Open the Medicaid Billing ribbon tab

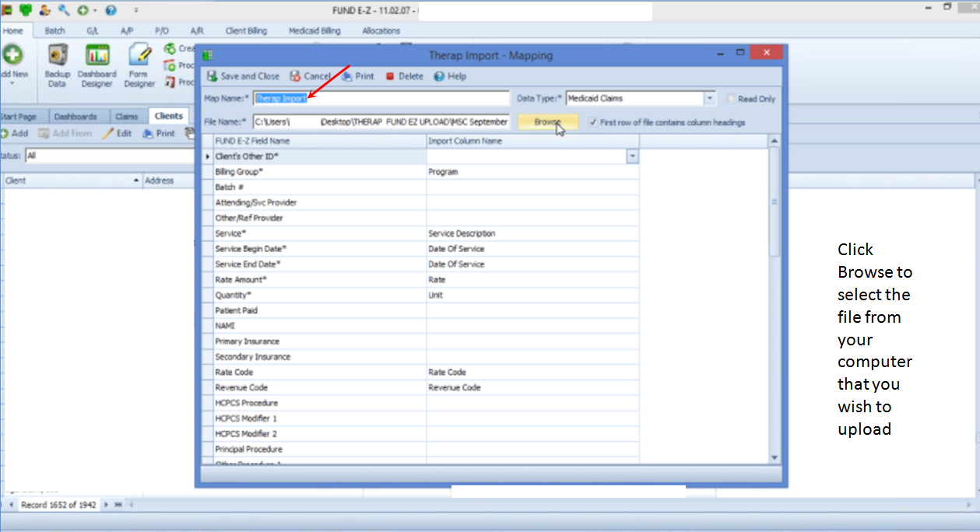tap(314, 31)
